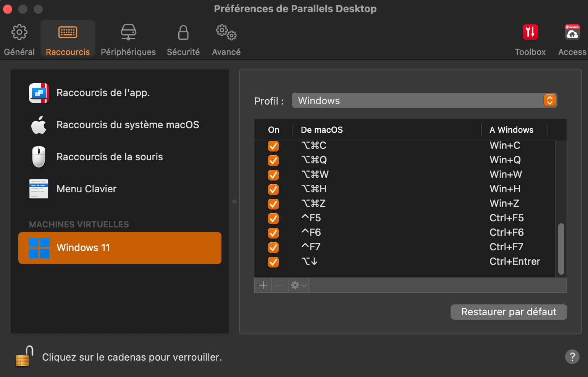Select the Ctrl+F7 target shortcut text
The height and width of the screenshot is (377, 588).
pyautogui.click(x=507, y=247)
